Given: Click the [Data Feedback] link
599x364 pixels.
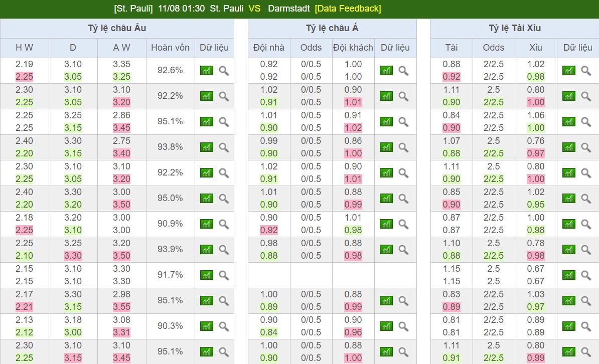Looking at the screenshot, I should click(348, 9).
